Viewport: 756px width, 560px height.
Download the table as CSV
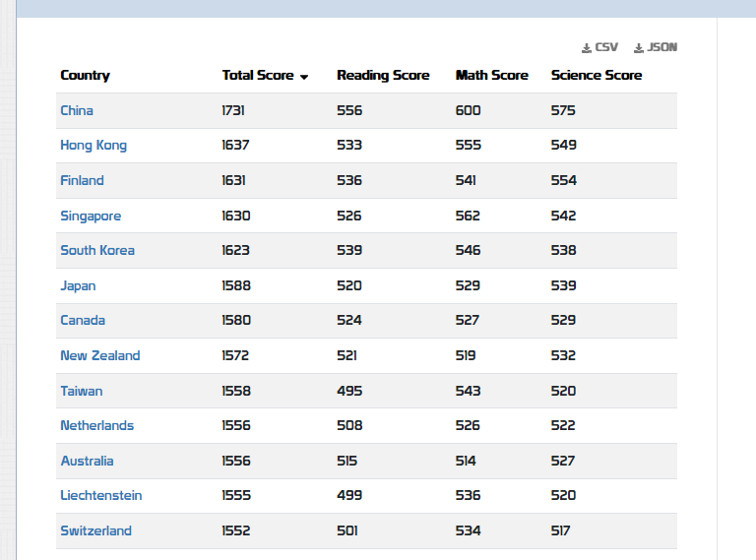599,47
